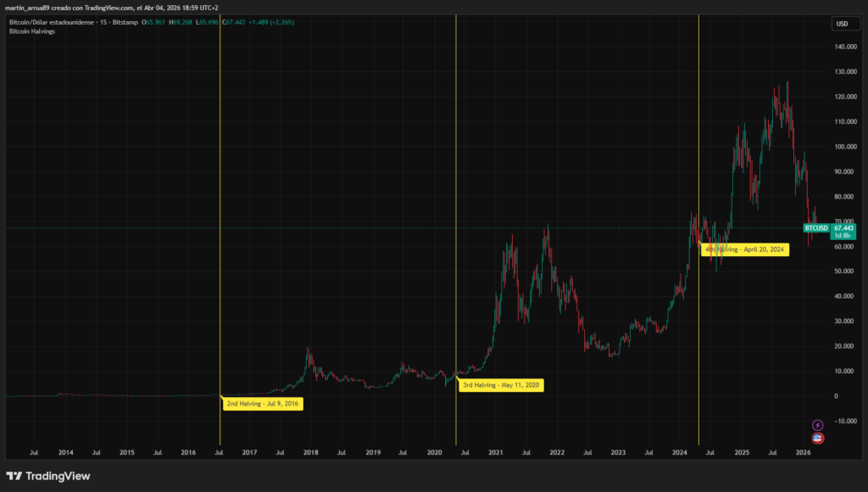Click the 140.000 level on the price scale
Viewport: 868px width, 492px height.
coord(848,48)
